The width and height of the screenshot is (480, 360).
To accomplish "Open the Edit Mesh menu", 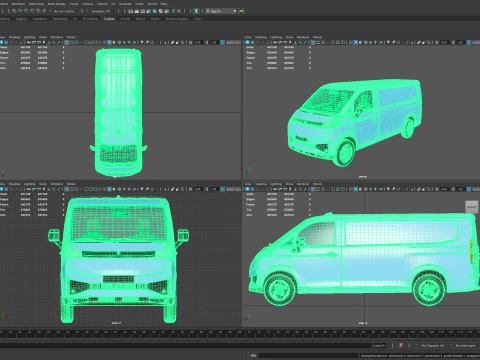I will (18, 4).
